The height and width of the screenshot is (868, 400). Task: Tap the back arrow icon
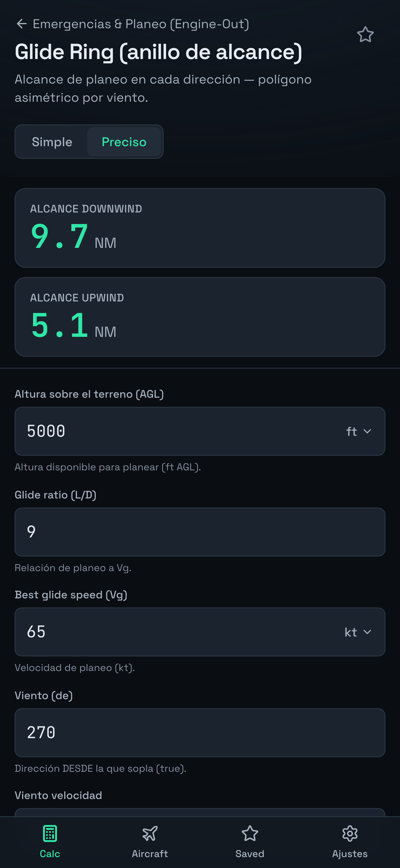22,24
